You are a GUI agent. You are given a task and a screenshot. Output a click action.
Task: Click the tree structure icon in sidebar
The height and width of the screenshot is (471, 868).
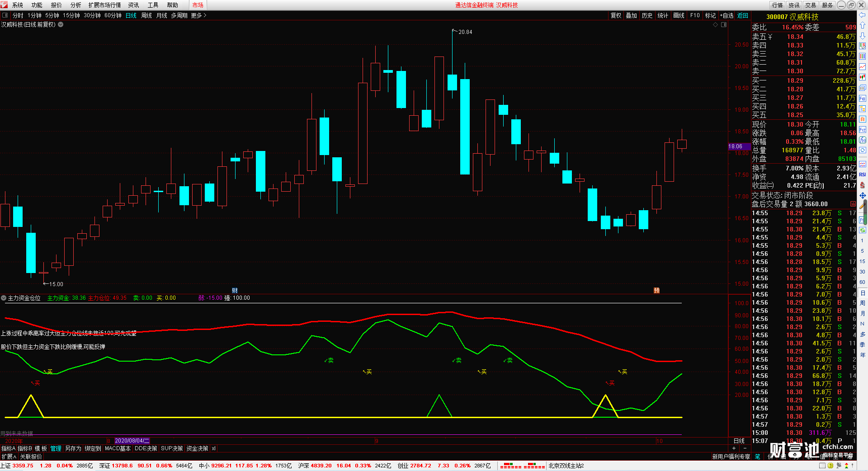pos(863,108)
